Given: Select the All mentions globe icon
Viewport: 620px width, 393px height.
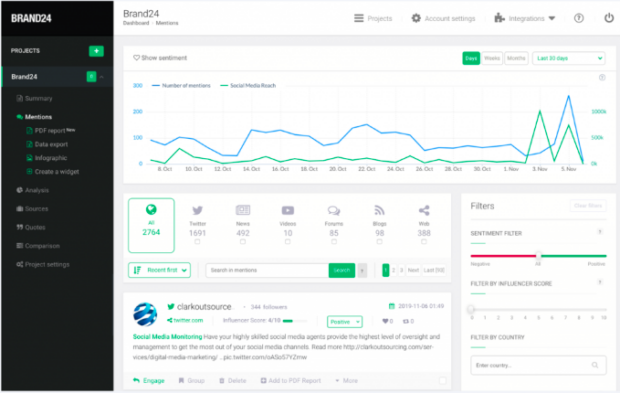Looking at the screenshot, I should [x=151, y=209].
